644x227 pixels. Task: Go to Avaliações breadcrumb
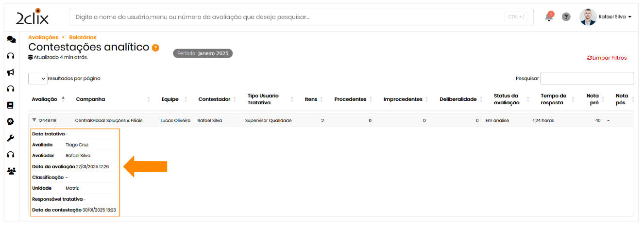click(x=43, y=37)
